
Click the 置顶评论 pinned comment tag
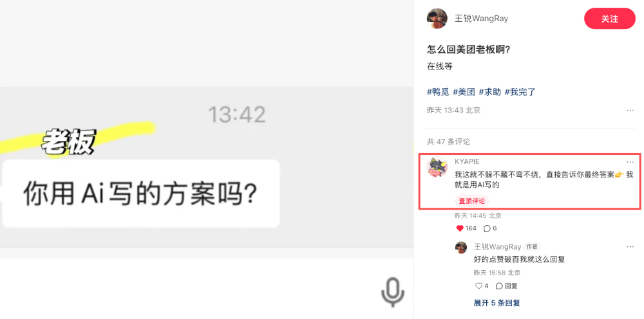[472, 201]
